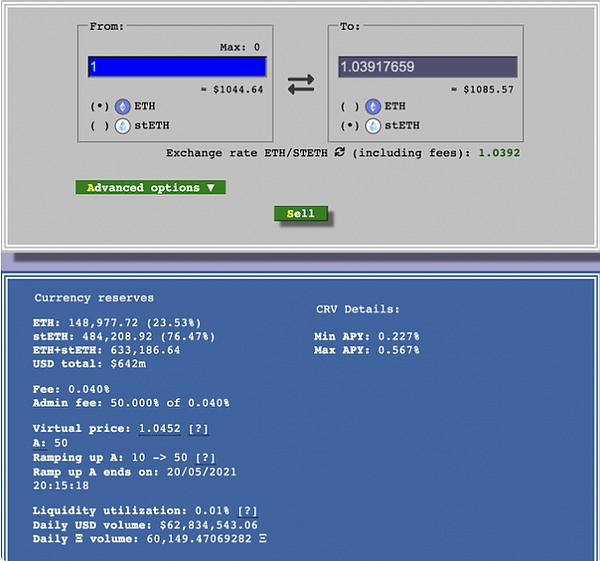Click the USD total $642m text
The height and width of the screenshot is (561, 600).
coord(89,364)
